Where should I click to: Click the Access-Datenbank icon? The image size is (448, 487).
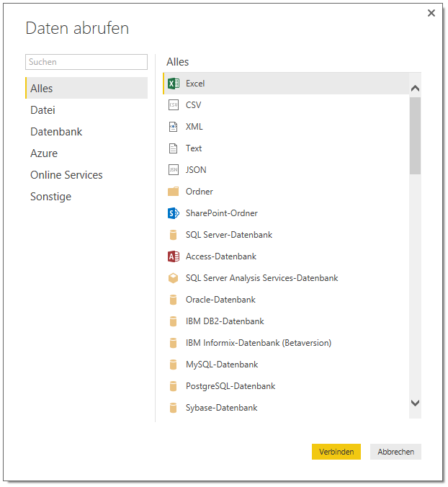tap(174, 256)
